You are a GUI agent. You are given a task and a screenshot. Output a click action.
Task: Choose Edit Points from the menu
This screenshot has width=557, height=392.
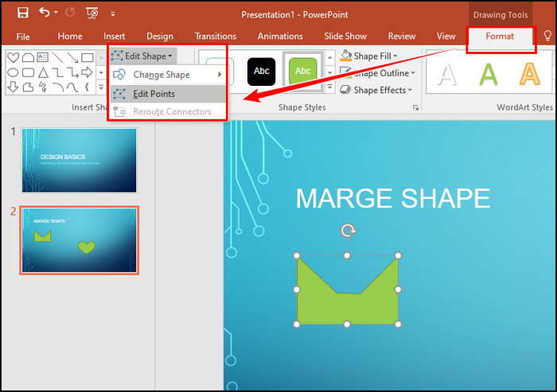click(x=168, y=94)
